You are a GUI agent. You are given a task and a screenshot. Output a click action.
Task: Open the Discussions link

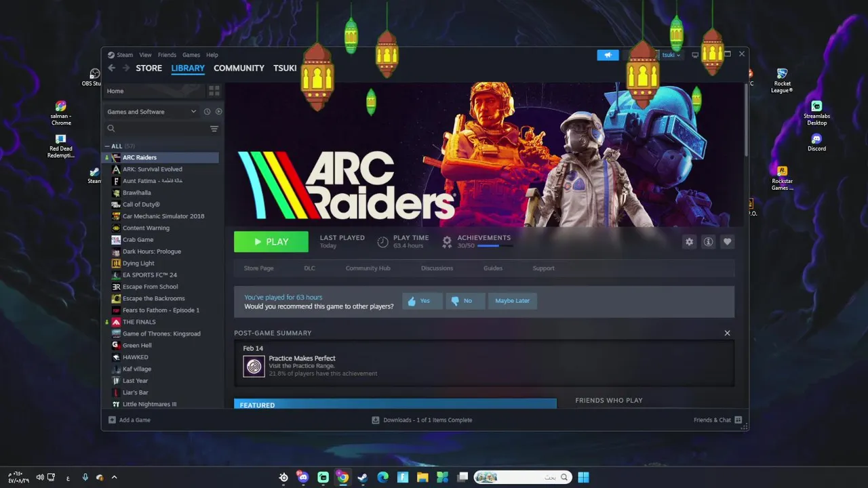pyautogui.click(x=437, y=268)
